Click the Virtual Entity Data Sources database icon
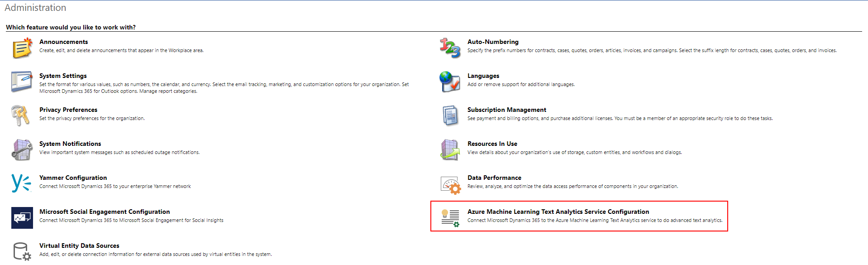This screenshot has width=868, height=265. tap(22, 251)
